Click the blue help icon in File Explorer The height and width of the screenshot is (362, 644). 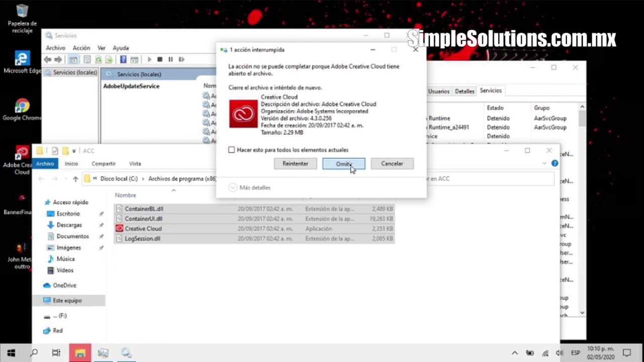(554, 163)
